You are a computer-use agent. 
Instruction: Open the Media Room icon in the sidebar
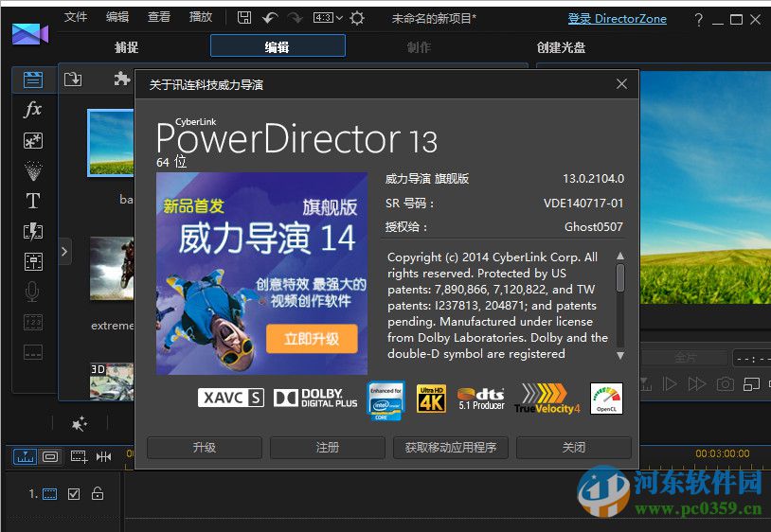[x=33, y=80]
